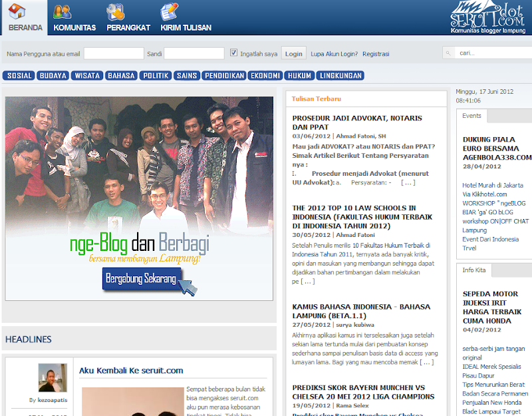
Task: Open the WORKSHOP ngeBLOG BIAR 'ga' GO bLOG link
Action: click(494, 208)
